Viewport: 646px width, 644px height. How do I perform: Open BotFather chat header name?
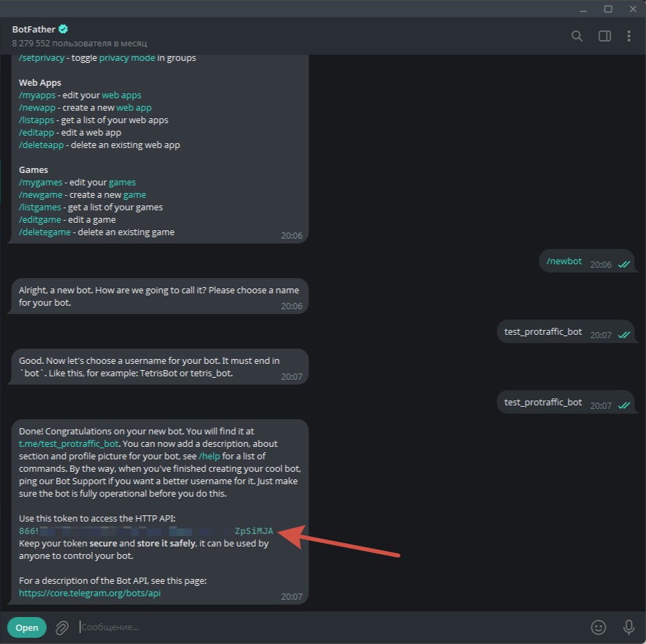click(x=34, y=29)
